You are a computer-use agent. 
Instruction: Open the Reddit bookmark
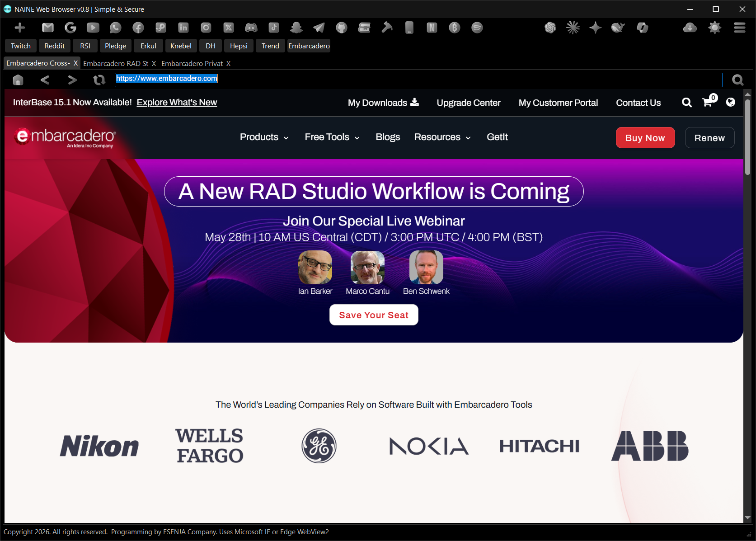click(55, 46)
